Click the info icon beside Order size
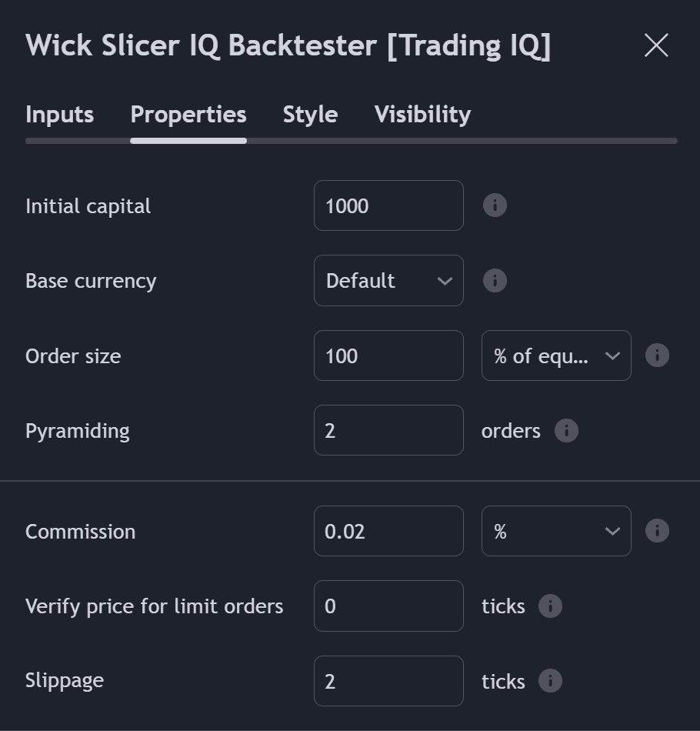 tap(657, 355)
